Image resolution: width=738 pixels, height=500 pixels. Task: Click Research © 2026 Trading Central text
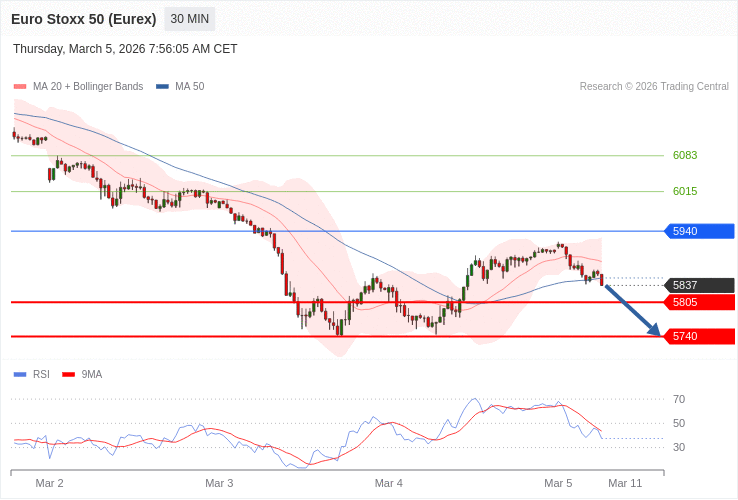(x=654, y=87)
